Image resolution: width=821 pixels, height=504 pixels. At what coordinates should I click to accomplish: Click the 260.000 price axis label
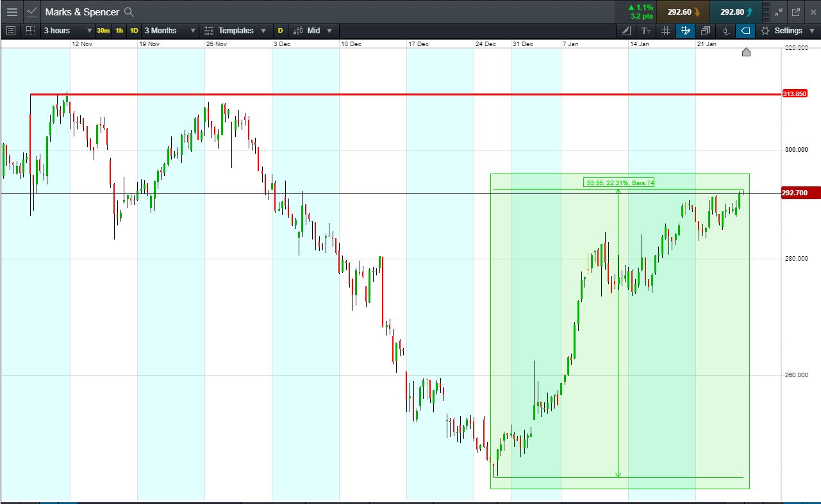[797, 375]
